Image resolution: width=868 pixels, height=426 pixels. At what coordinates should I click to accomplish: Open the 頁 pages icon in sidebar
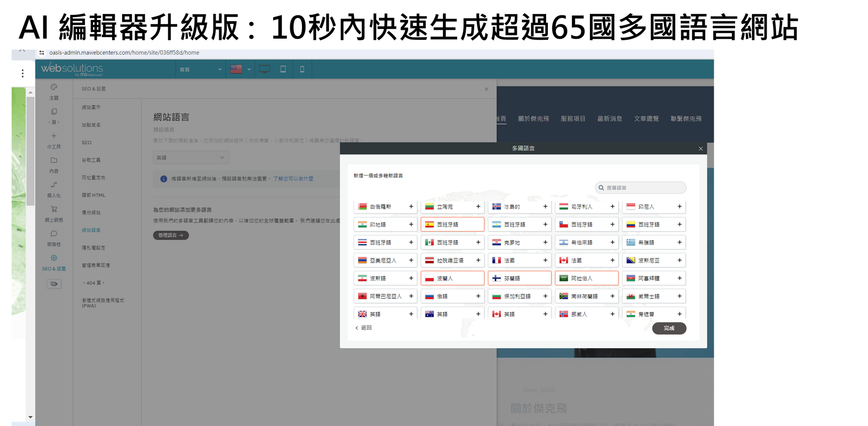coord(54,111)
